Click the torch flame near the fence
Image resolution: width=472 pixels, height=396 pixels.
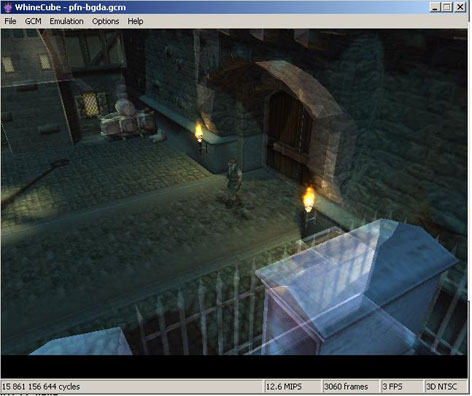coord(309,199)
